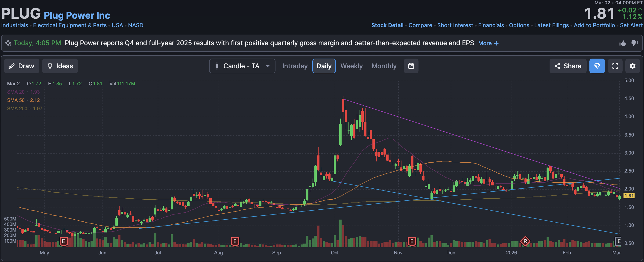Click the thumbs up icon on news

coord(622,43)
